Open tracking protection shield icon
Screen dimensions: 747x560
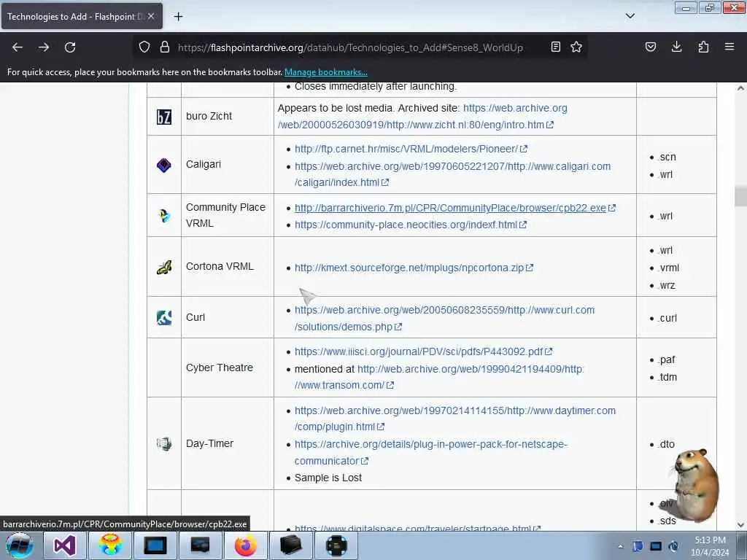coord(144,47)
